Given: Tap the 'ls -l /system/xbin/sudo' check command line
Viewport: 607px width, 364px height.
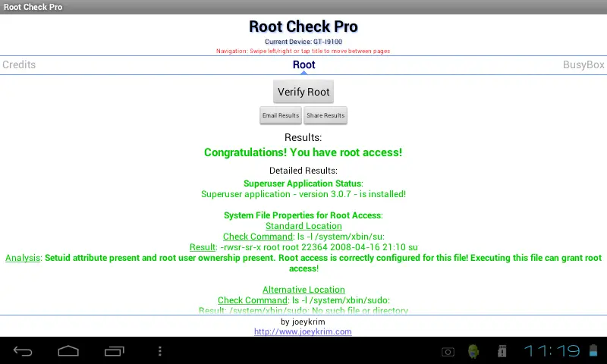Looking at the screenshot, I should [x=304, y=300].
